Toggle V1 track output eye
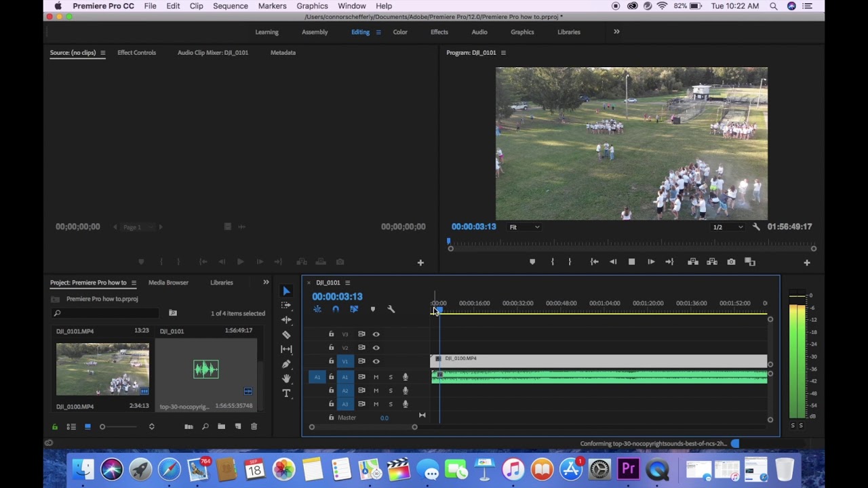Viewport: 868px width, 488px height. coord(376,361)
